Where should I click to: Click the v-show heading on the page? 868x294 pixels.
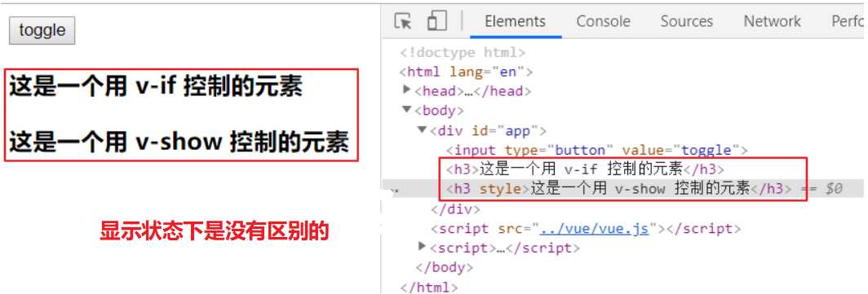tap(179, 142)
